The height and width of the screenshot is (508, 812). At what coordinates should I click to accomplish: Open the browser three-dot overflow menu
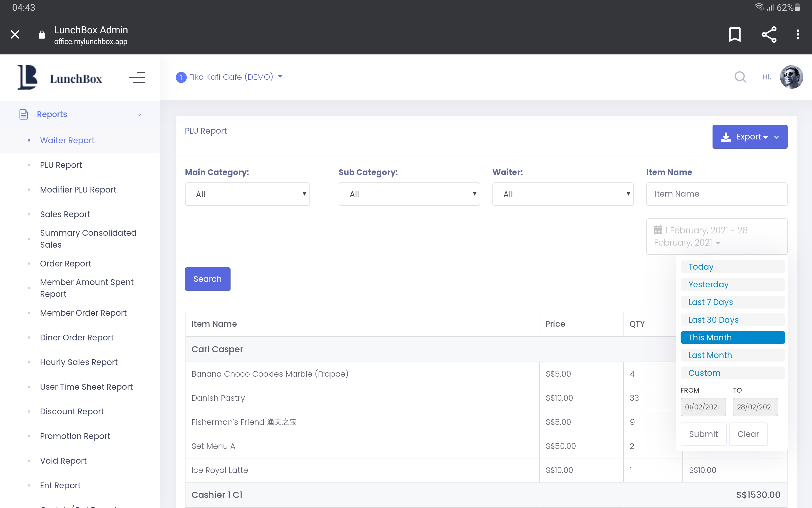click(797, 34)
